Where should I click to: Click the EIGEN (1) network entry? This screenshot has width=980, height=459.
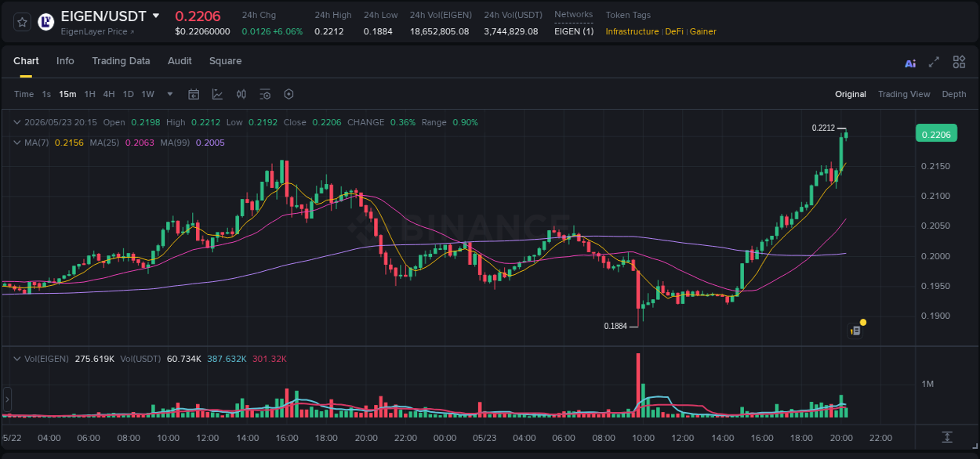coord(574,31)
